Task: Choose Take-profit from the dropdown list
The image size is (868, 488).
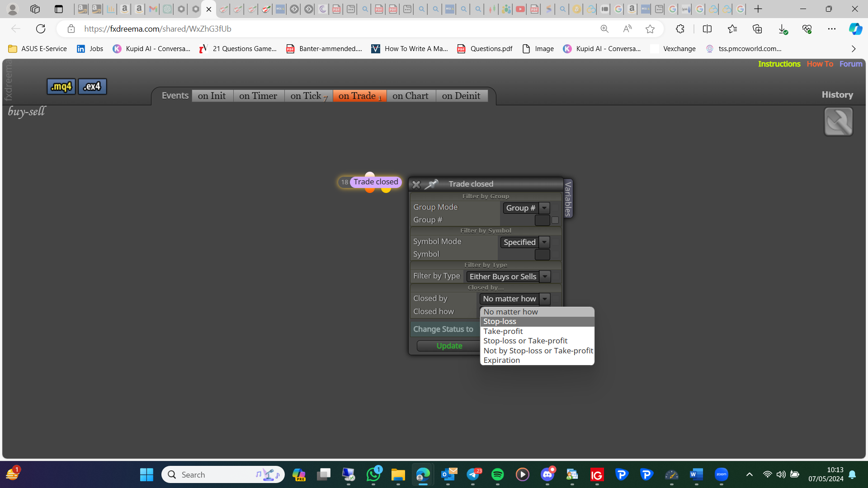Action: pos(537,331)
